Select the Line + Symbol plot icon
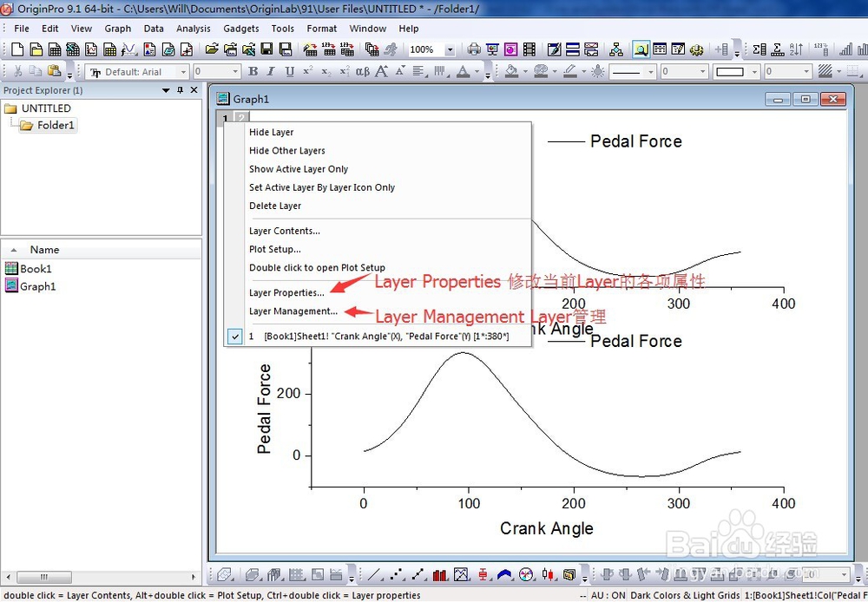The height and width of the screenshot is (602, 868). (418, 575)
